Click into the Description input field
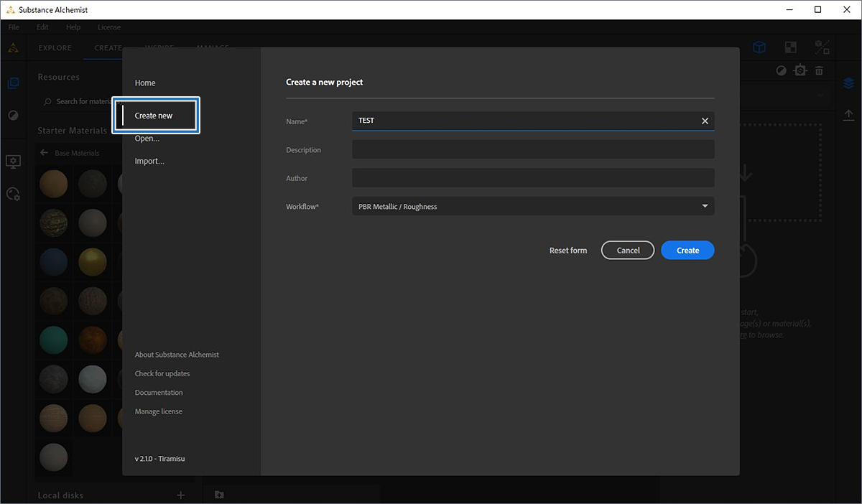 click(x=533, y=150)
